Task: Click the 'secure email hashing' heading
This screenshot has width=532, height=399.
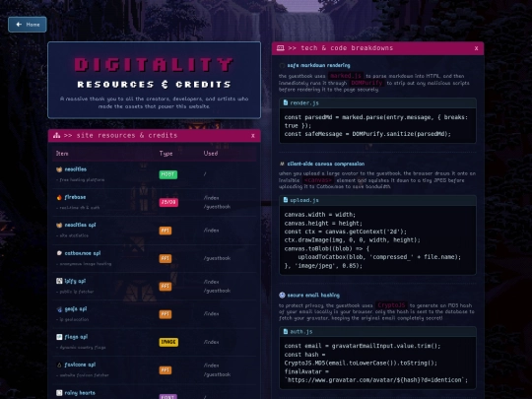Action: 313,296
